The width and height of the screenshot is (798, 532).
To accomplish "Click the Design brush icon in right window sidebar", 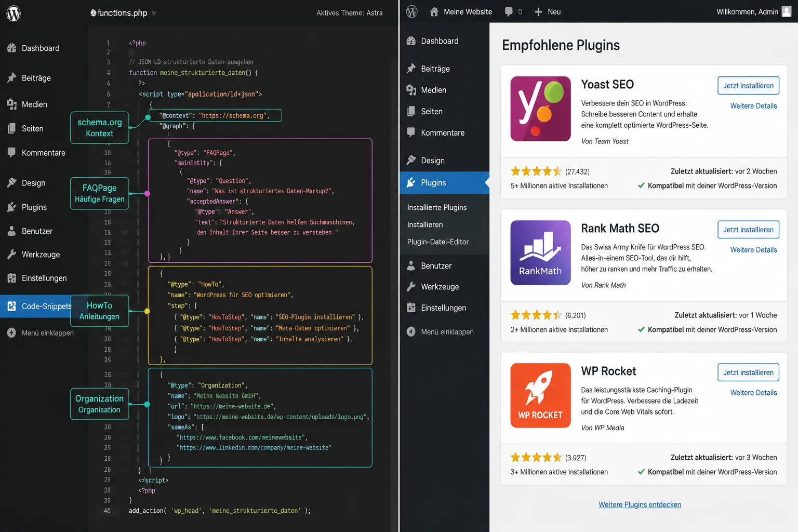I will coord(411,160).
